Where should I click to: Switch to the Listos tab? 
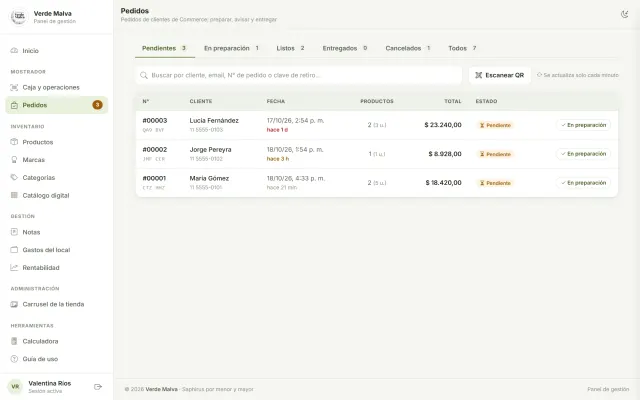point(291,48)
